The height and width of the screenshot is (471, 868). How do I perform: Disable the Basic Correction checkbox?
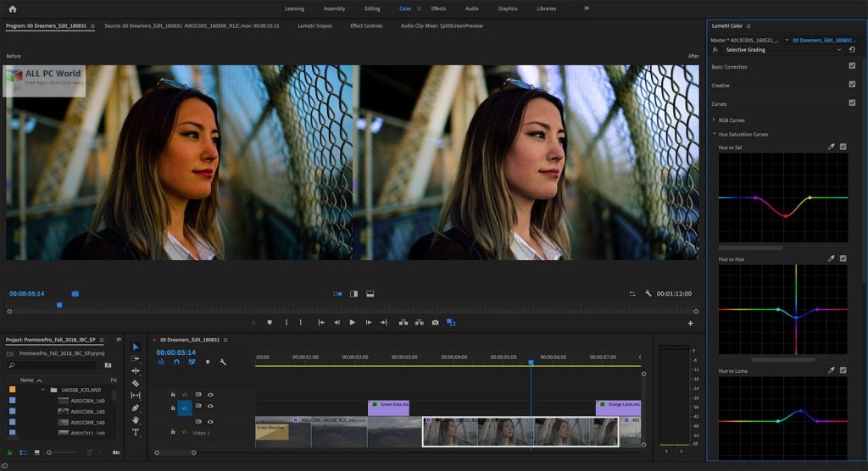pyautogui.click(x=852, y=66)
